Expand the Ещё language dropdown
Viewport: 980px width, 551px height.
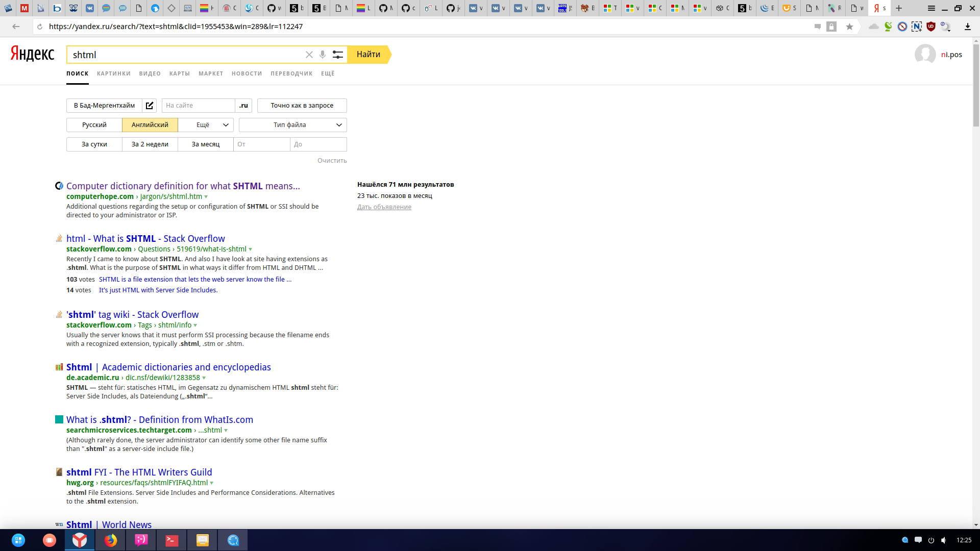coord(206,125)
